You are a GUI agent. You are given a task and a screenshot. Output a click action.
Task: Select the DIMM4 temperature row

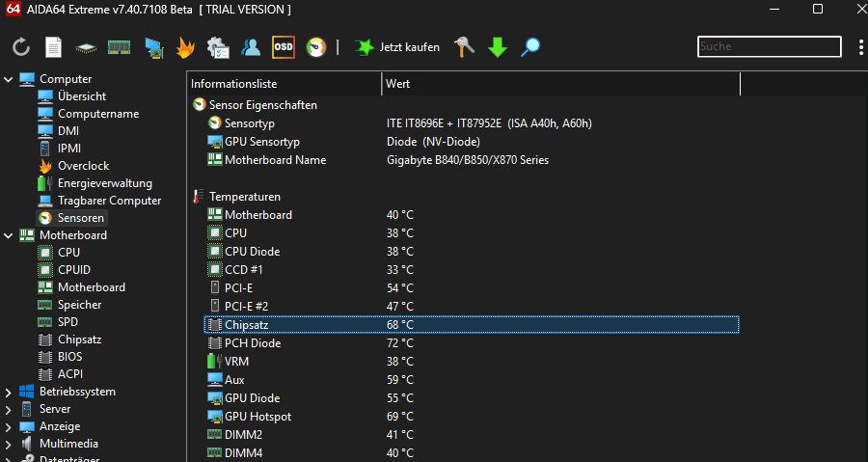click(x=472, y=452)
